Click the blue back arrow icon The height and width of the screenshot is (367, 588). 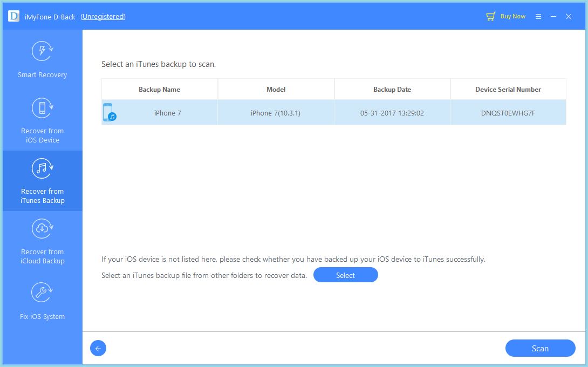click(98, 348)
